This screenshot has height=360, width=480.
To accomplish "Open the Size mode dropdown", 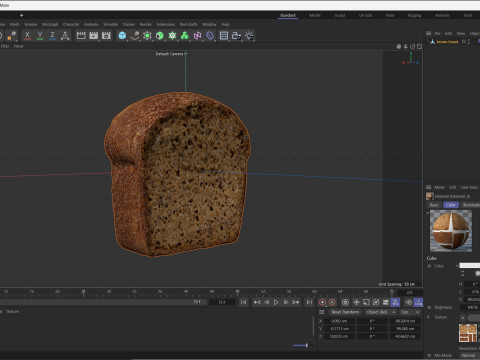I will 410,312.
